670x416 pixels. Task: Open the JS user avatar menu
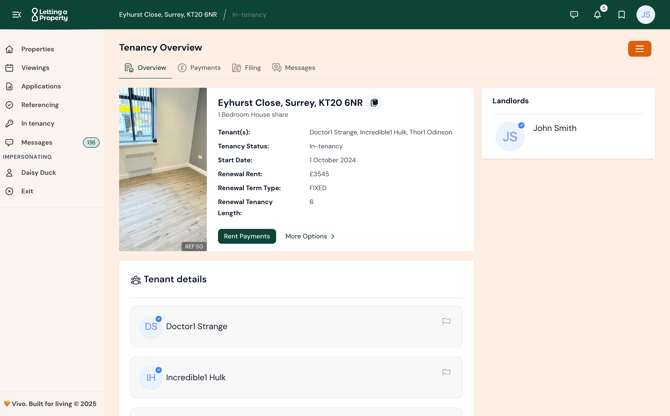tap(646, 15)
